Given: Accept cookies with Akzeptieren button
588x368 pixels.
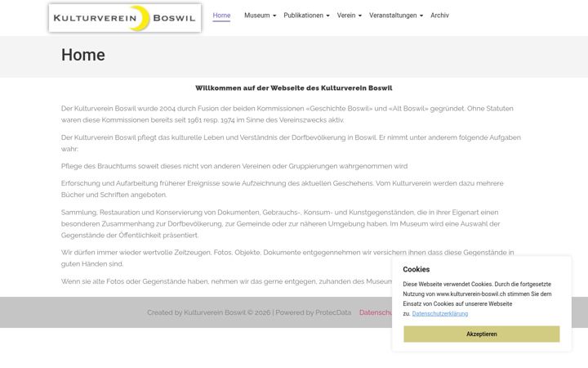Looking at the screenshot, I should 482,334.
